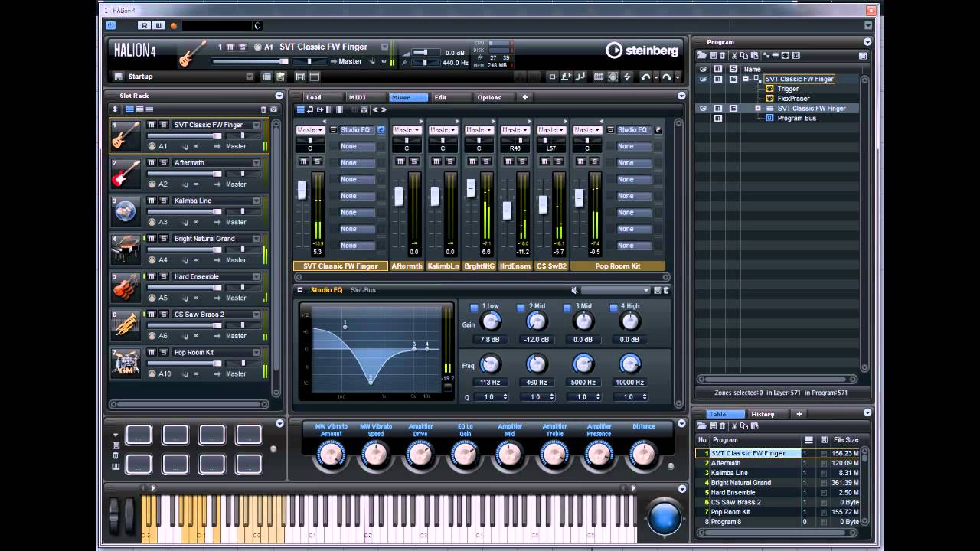The height and width of the screenshot is (551, 980).
Task: Click the undo arrow in the HALion header toolbar
Action: tap(647, 77)
